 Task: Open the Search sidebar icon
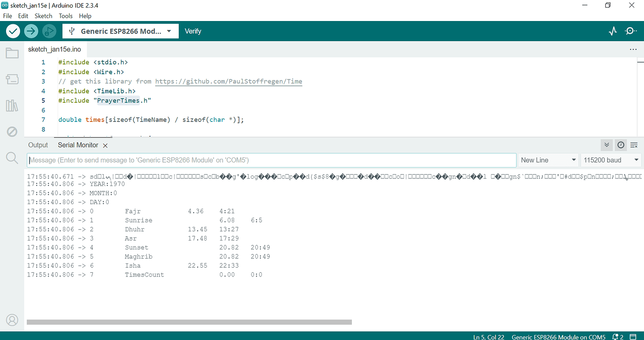(12, 158)
